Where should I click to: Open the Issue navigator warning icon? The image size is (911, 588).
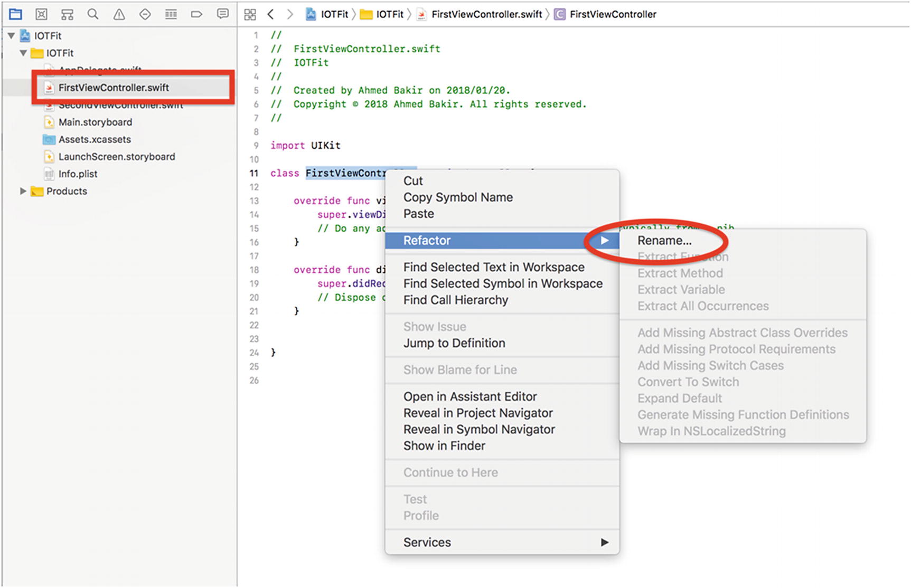pos(119,14)
